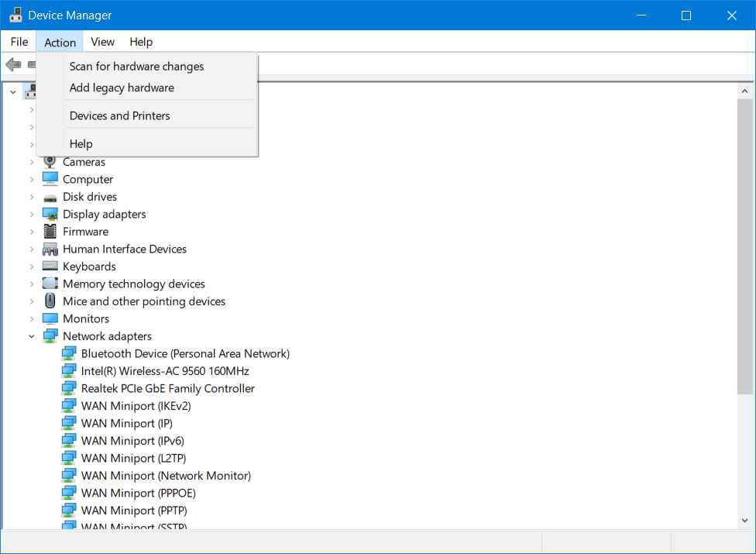Click the scrollbar up arrow
Viewport: 756px width, 554px height.
[x=744, y=91]
